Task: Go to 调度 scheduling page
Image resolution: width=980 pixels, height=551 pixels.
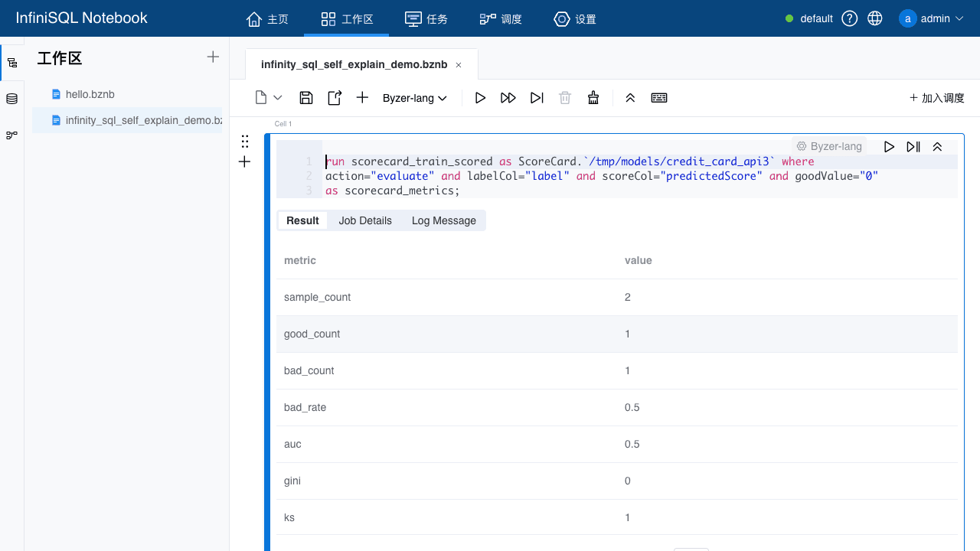Action: point(501,19)
